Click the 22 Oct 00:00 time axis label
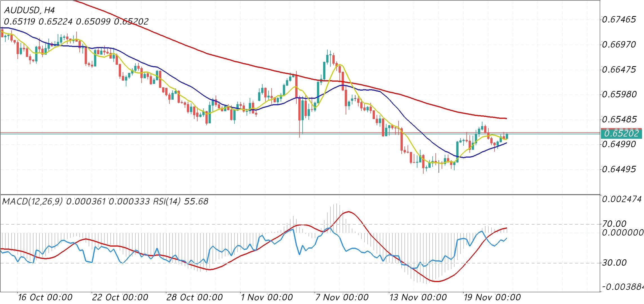 click(120, 297)
